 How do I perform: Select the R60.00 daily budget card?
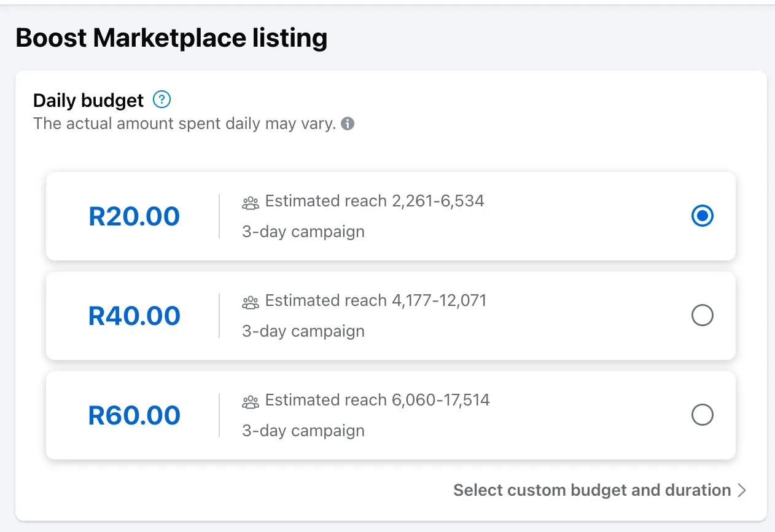(391, 415)
